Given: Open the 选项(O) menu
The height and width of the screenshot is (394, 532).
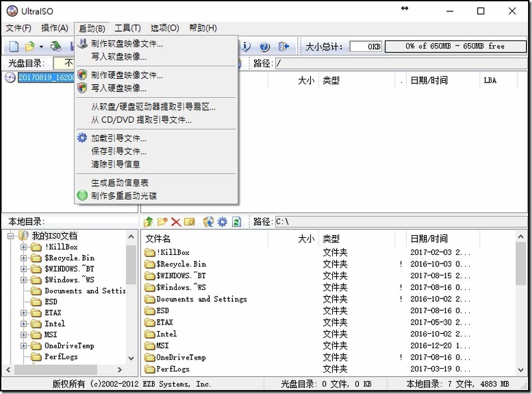Looking at the screenshot, I should coord(165,28).
